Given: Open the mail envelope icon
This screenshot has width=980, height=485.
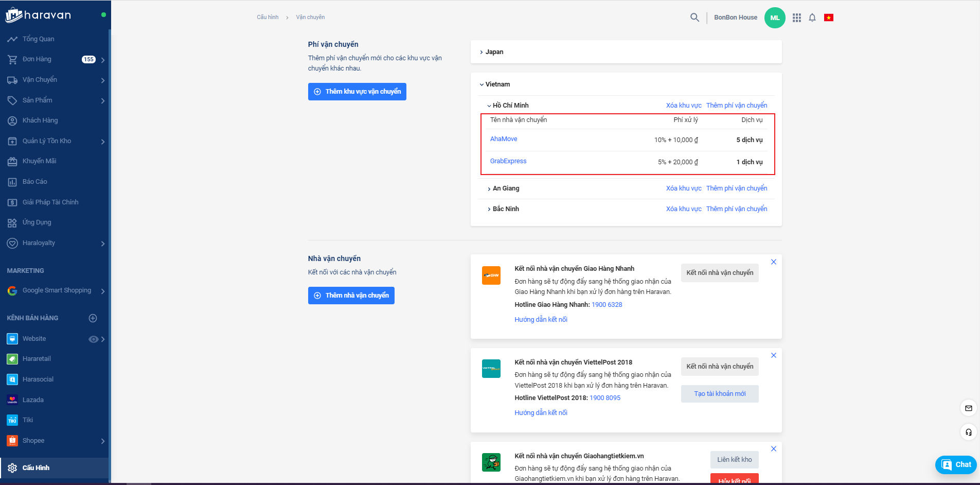Looking at the screenshot, I should (x=968, y=408).
